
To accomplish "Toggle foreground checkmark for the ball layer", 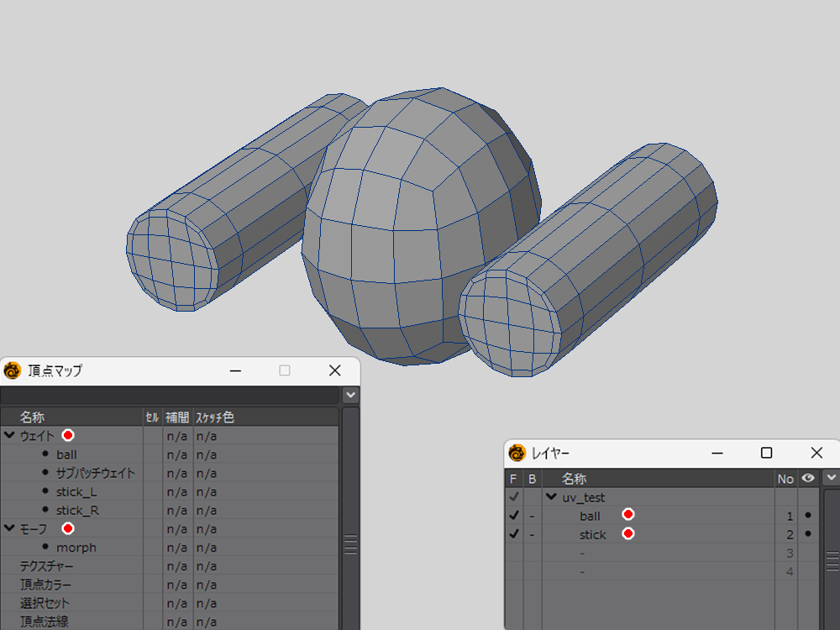I will pyautogui.click(x=514, y=515).
